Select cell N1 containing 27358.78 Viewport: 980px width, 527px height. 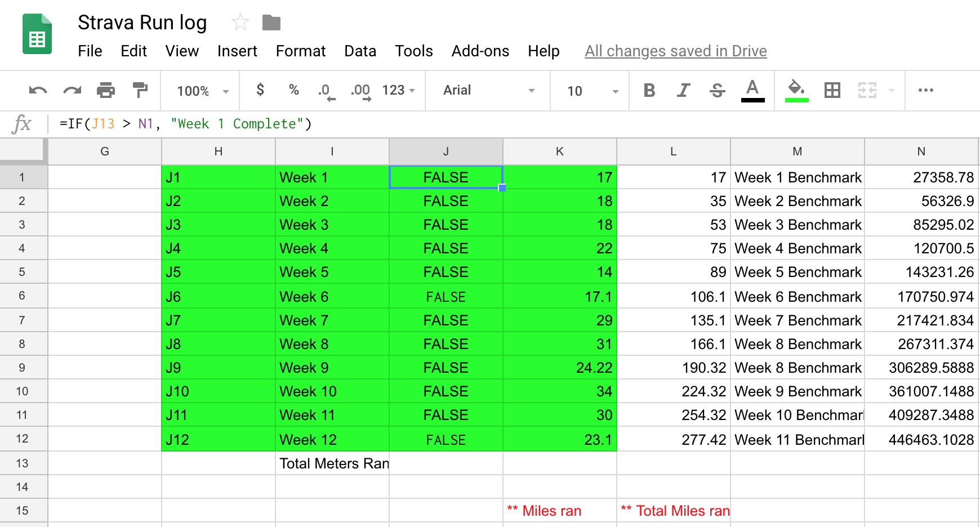tap(921, 177)
